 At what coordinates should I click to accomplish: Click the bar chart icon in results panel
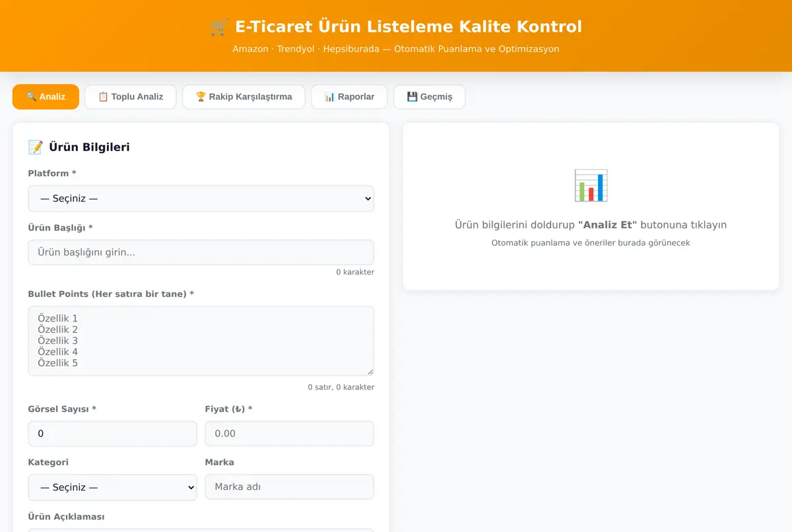coord(591,185)
